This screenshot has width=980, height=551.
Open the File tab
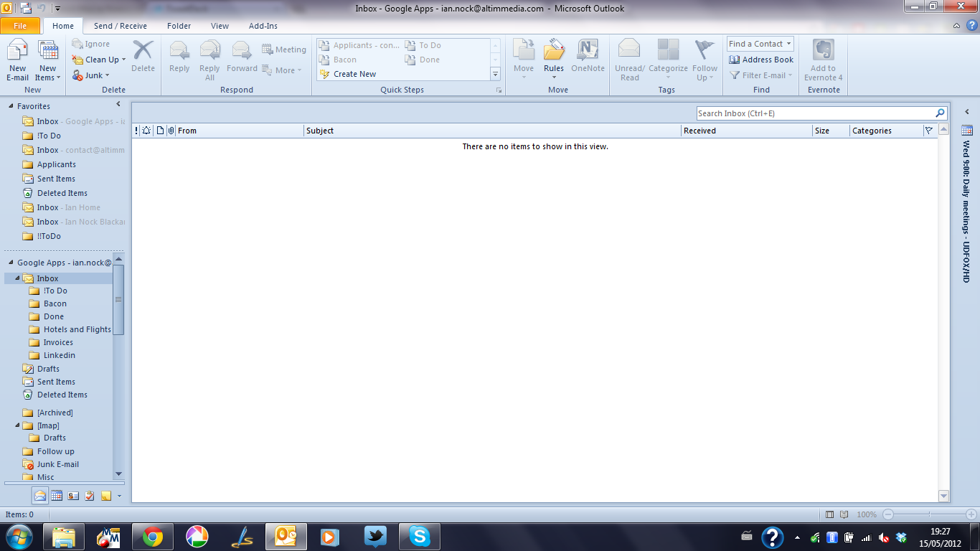click(x=20, y=26)
